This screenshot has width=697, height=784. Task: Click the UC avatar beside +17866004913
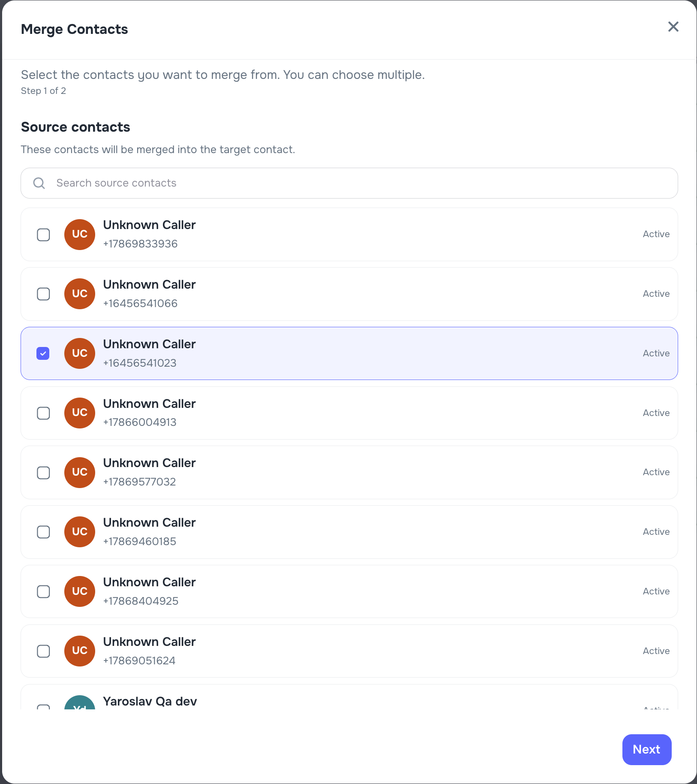[x=80, y=413]
